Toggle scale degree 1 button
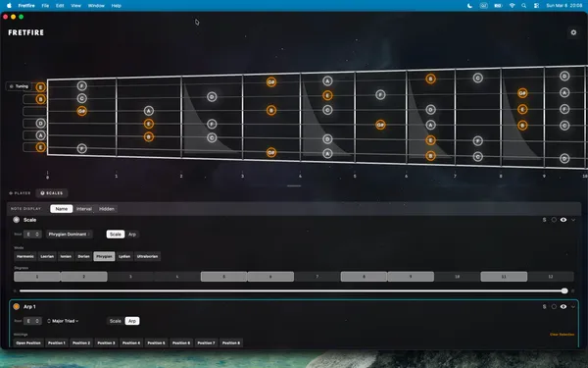Viewport: 588px width, 368px height. click(x=37, y=277)
